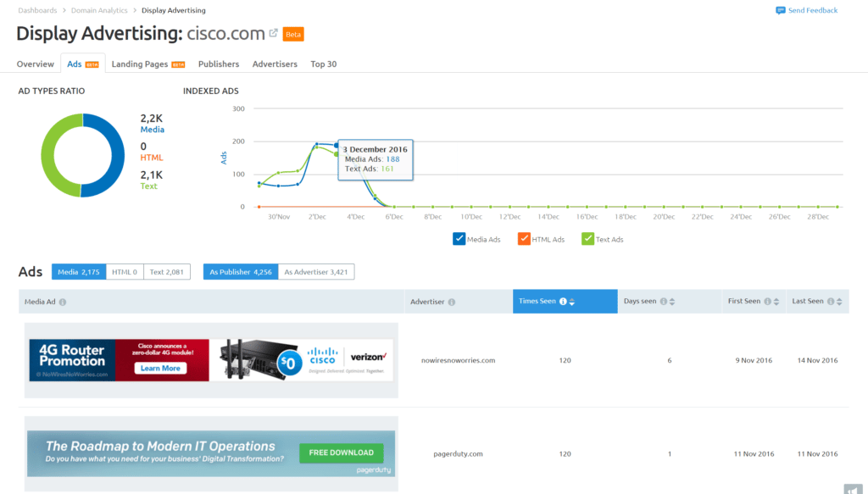868x494 pixels.
Task: Click the Beta badge on Ads tab
Action: (x=92, y=64)
